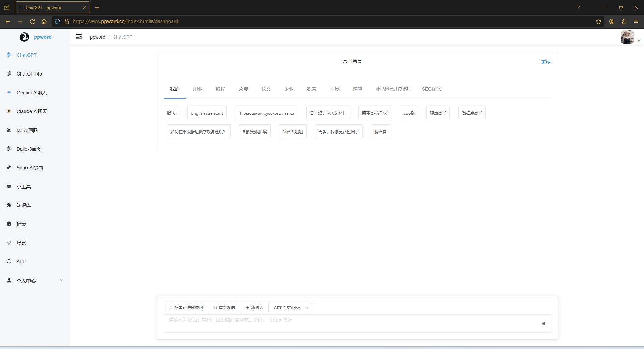Start a 新对话 new conversation
The image size is (644, 349).
tap(254, 308)
